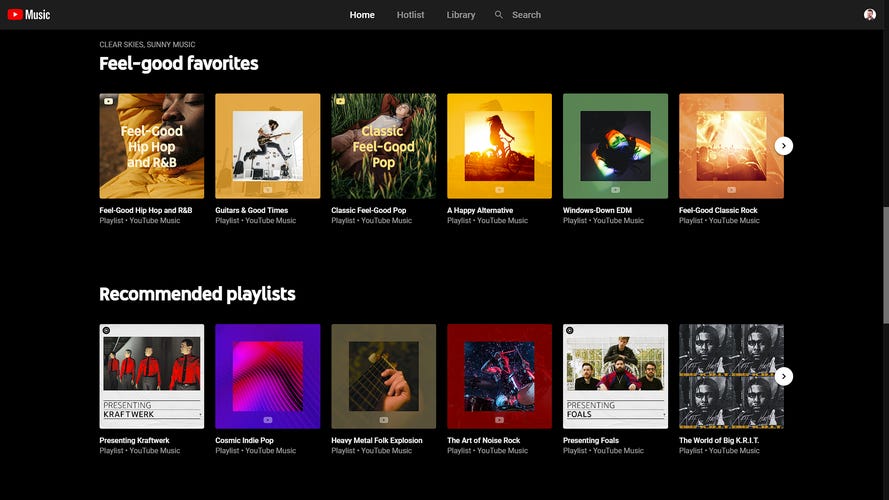Click YouTube icon on Cosmic Indie Pop cover
Viewport: 889px width, 500px height.
268,420
